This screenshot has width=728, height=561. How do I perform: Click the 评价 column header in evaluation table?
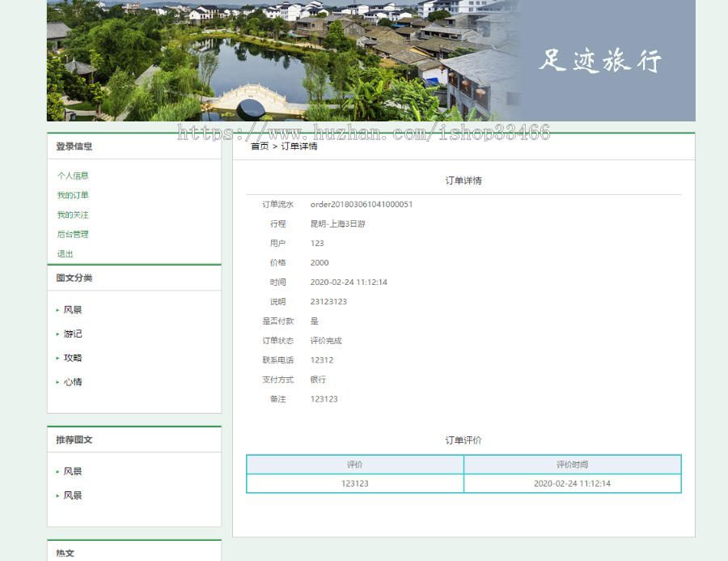click(354, 465)
